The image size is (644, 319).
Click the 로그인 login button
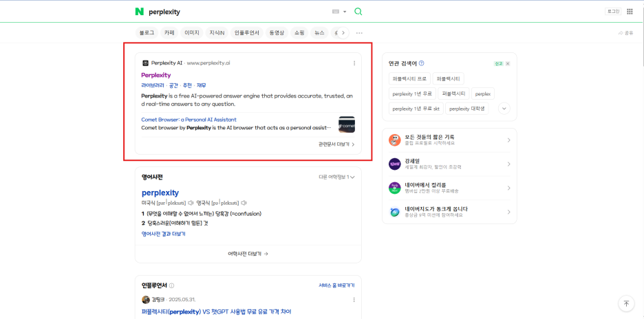pyautogui.click(x=613, y=12)
